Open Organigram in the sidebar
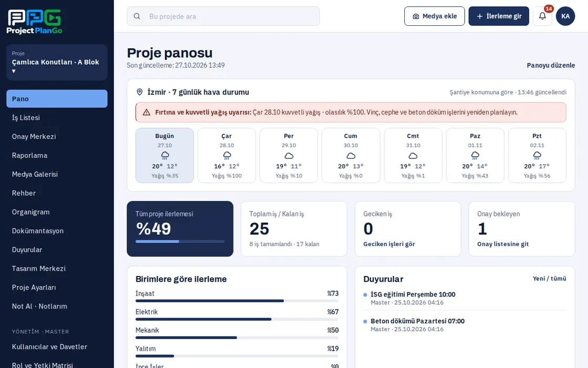The image size is (588, 368). 57,212
